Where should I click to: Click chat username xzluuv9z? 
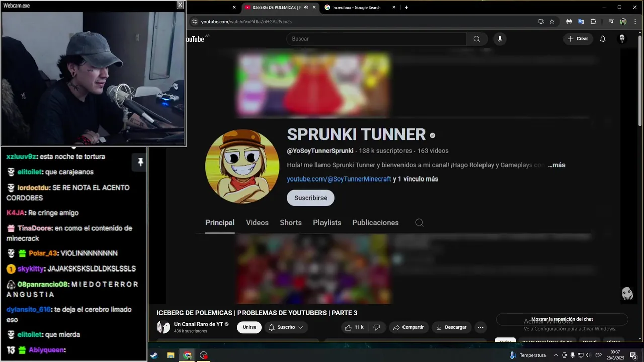pos(21,157)
